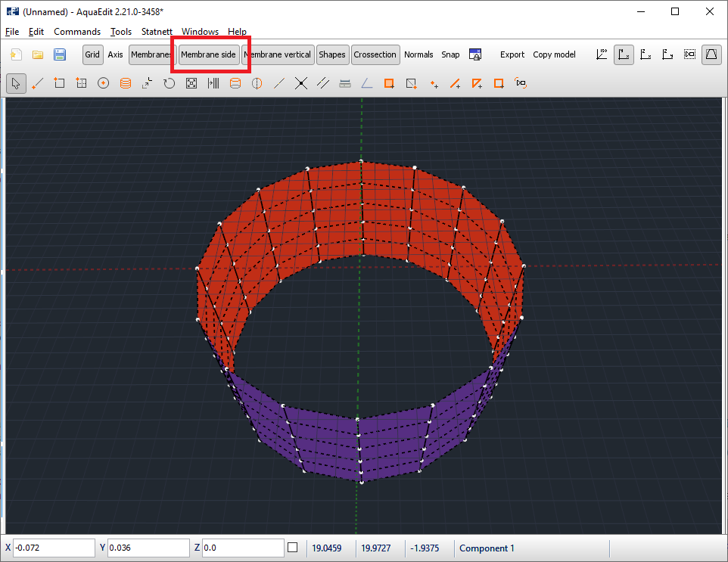Click the Component 1 status label

click(487, 548)
